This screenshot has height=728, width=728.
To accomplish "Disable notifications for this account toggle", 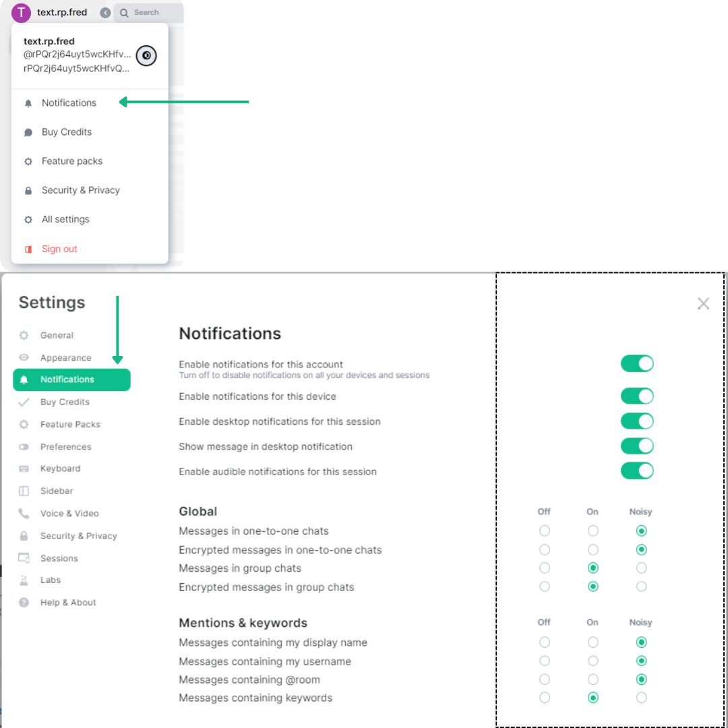I will (x=637, y=364).
